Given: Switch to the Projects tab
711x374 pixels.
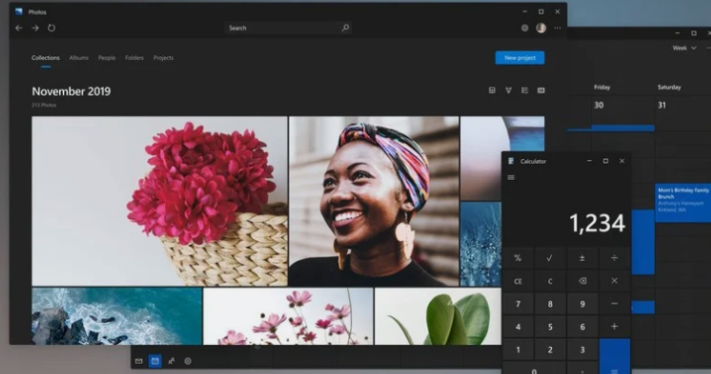Looking at the screenshot, I should 163,58.
